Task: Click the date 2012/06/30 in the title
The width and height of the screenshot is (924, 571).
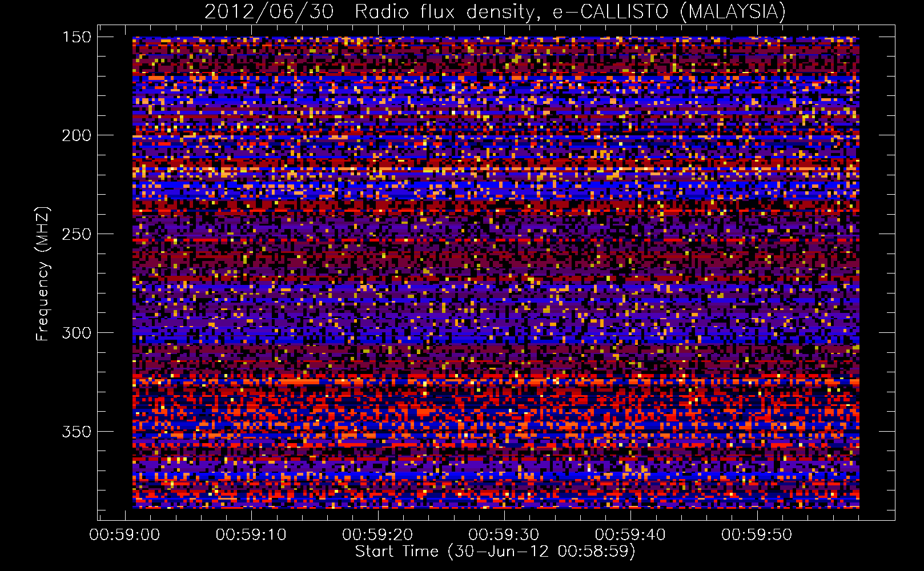Action: [268, 12]
